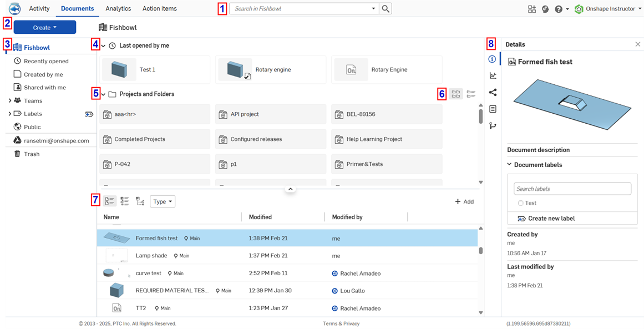Expand the Teams tree item
Viewport: 644px width, 329px height.
pyautogui.click(x=9, y=100)
